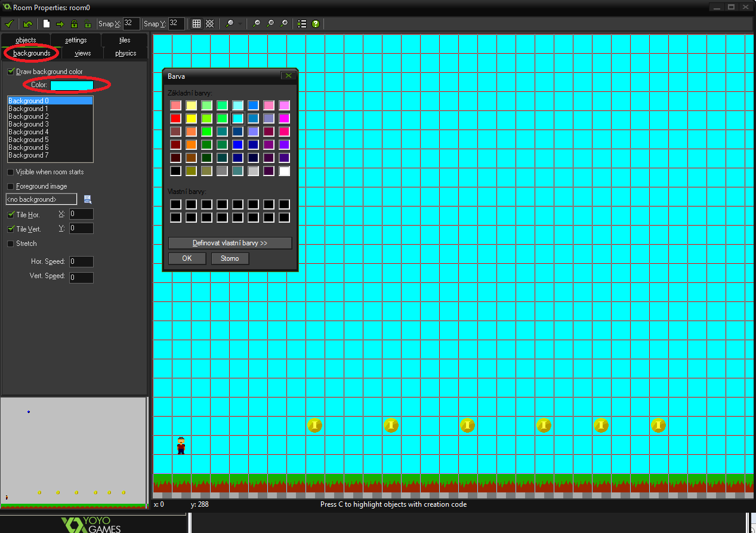The width and height of the screenshot is (756, 533).
Task: Toggle the Tile Vert. checkbox
Action: (10, 229)
